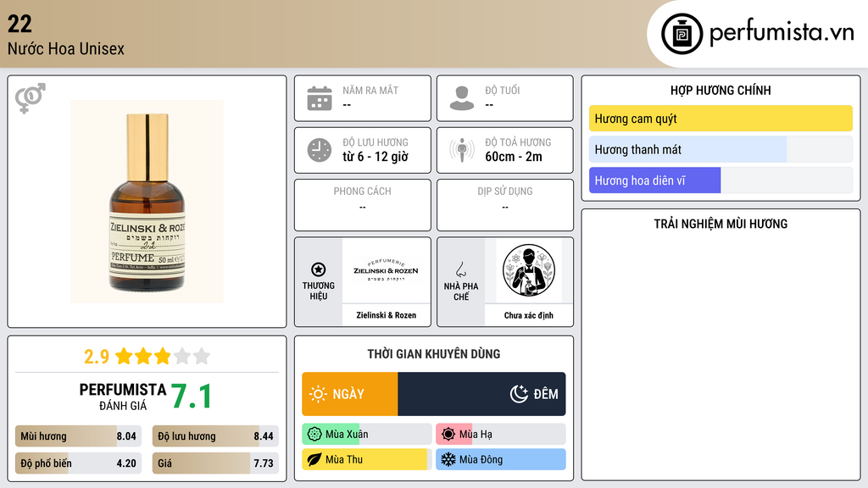Image resolution: width=868 pixels, height=488 pixels.
Task: Click the moon icon next to Đêm
Action: 519,394
